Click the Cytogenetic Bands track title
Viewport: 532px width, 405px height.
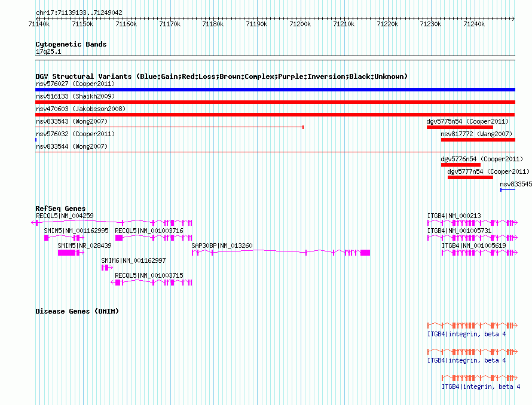pos(71,44)
